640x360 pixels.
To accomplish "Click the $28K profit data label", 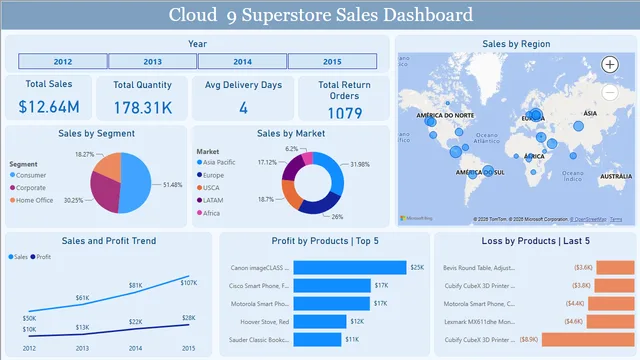I will (x=189, y=318).
